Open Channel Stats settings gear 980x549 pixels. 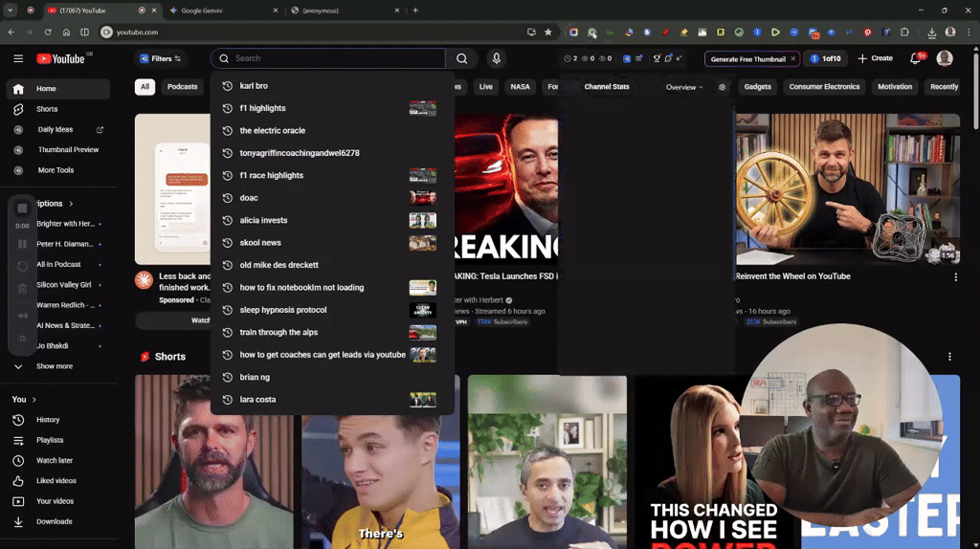(x=722, y=87)
